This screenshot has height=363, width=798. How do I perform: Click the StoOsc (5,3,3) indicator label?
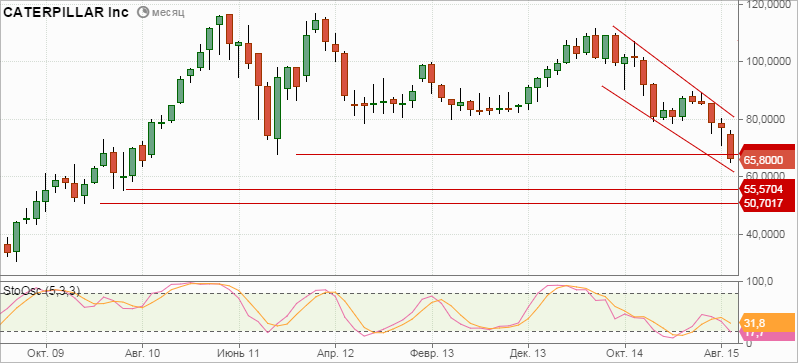[x=42, y=291]
